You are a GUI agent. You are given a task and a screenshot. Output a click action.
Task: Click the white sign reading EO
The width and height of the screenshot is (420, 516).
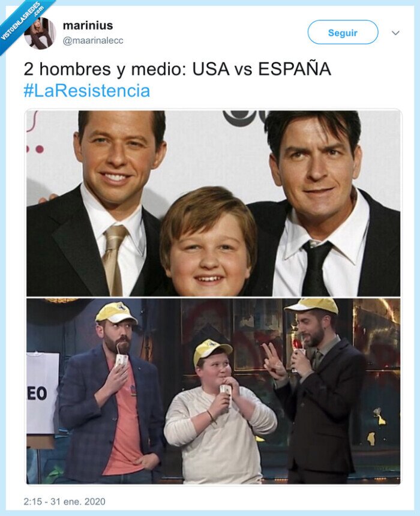pyautogui.click(x=42, y=392)
